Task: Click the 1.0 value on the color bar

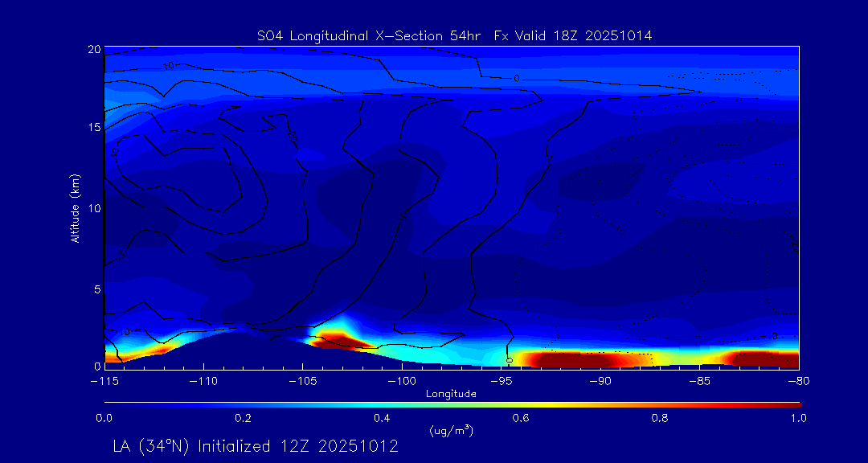Action: pos(799,418)
